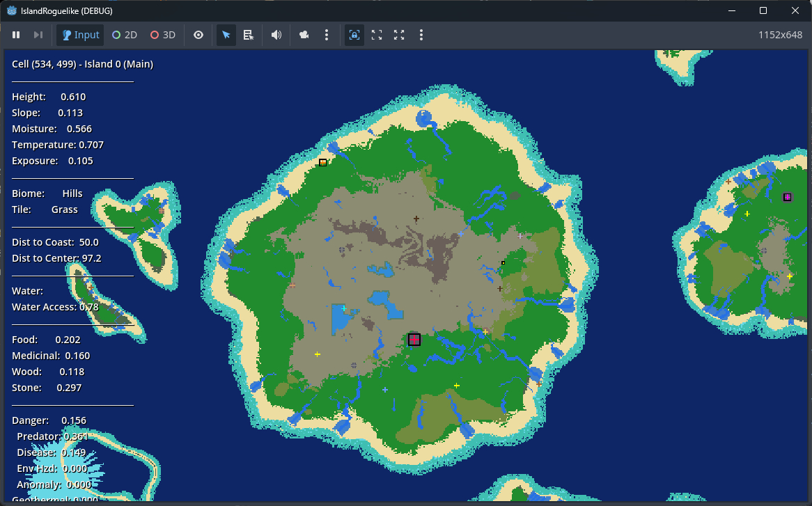812x506 pixels.
Task: Click the keep aspect ratio icon
Action: coord(377,35)
